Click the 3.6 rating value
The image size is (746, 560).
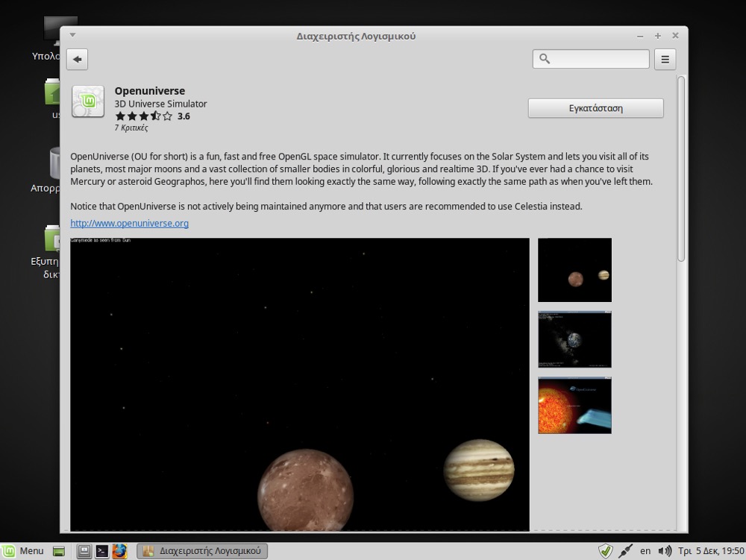point(184,116)
